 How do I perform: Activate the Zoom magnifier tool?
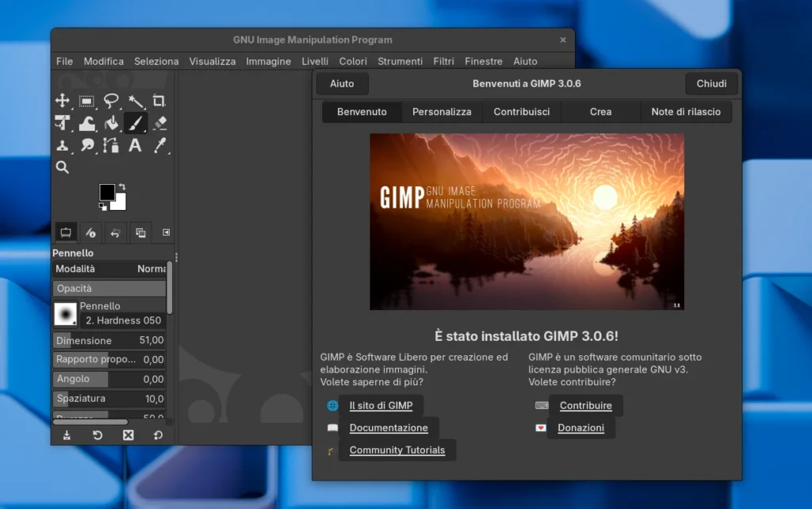click(x=62, y=167)
